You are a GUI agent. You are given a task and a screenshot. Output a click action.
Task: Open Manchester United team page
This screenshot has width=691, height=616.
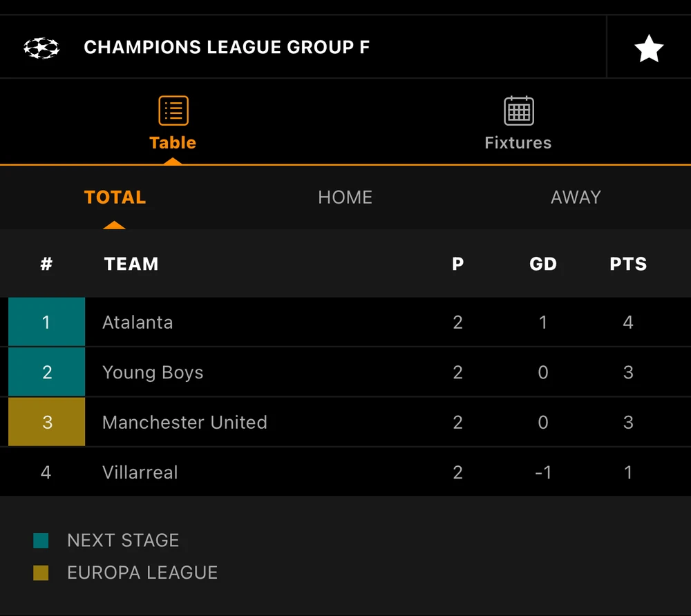[x=184, y=423]
